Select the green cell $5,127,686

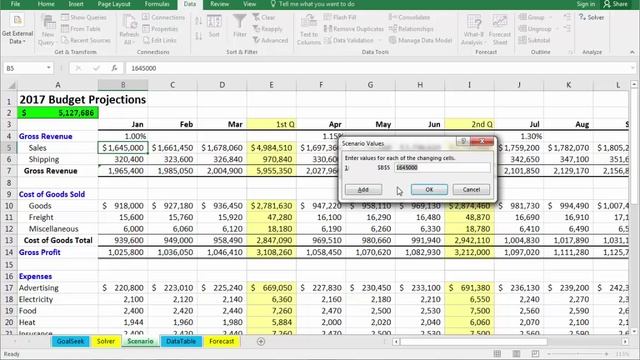58,113
